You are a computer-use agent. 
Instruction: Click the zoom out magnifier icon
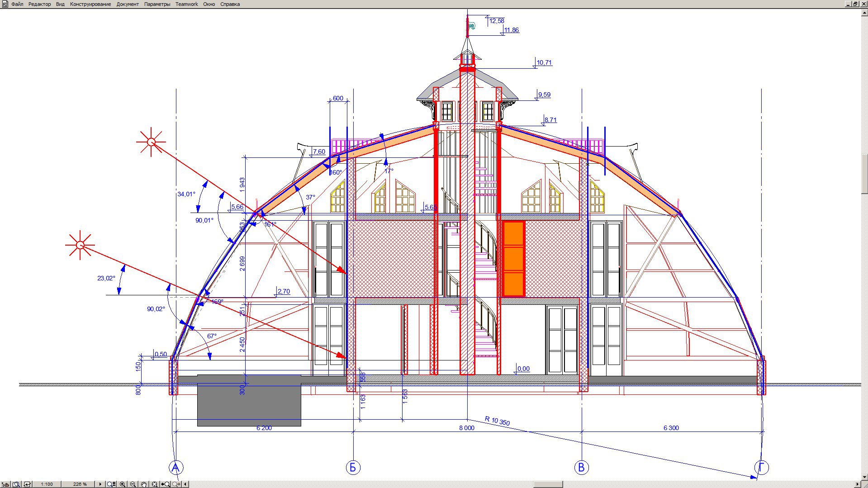click(x=133, y=484)
